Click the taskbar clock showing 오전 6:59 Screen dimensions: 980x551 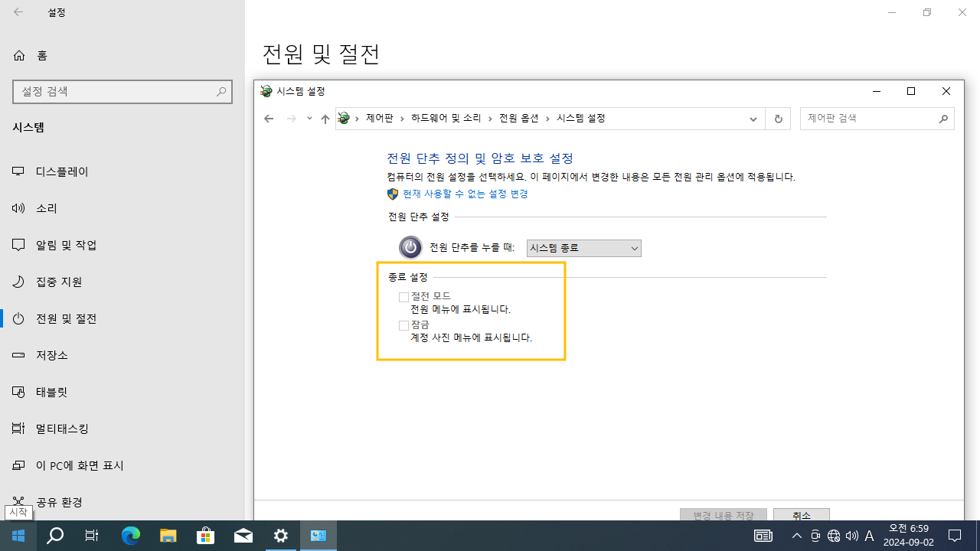pyautogui.click(x=909, y=536)
